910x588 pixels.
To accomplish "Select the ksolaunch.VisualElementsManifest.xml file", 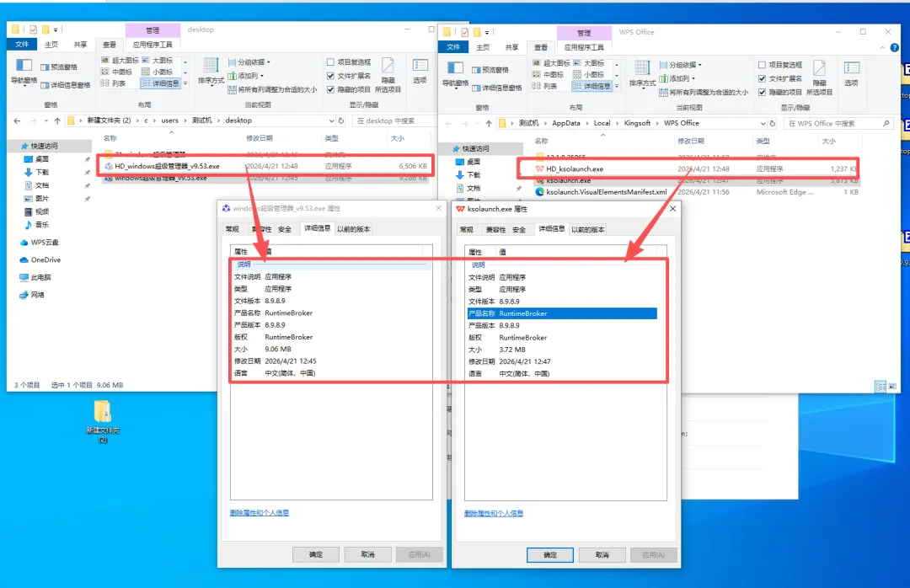I will (607, 192).
